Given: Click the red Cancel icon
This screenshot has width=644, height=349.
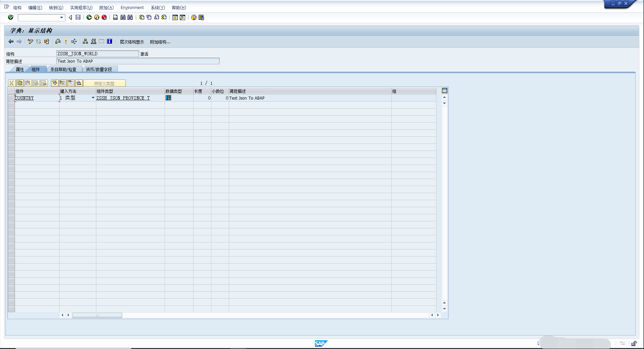Looking at the screenshot, I should [x=104, y=17].
